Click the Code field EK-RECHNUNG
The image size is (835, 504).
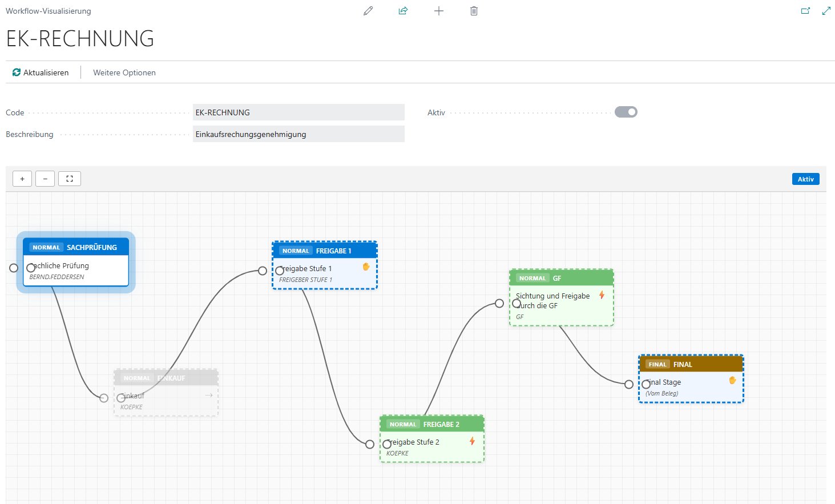pyautogui.click(x=298, y=112)
